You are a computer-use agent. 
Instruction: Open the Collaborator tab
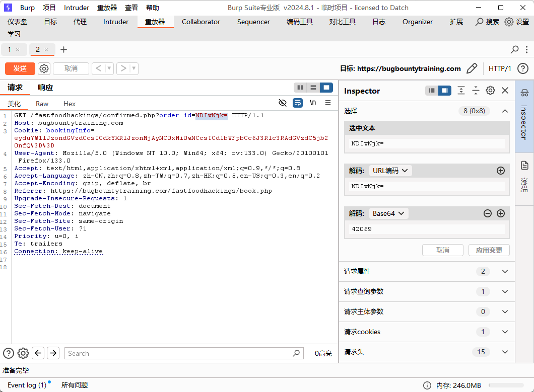201,22
